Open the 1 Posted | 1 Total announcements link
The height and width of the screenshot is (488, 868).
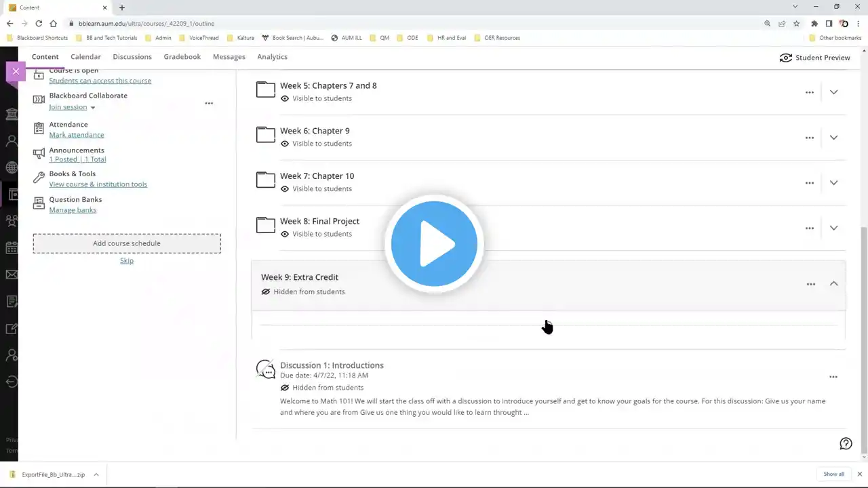pos(77,159)
